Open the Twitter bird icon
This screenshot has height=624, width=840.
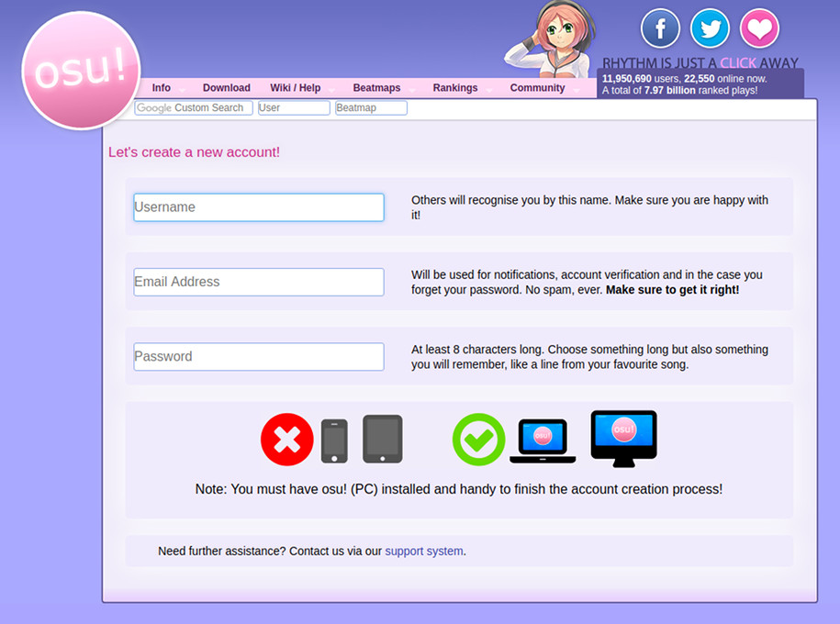[710, 28]
